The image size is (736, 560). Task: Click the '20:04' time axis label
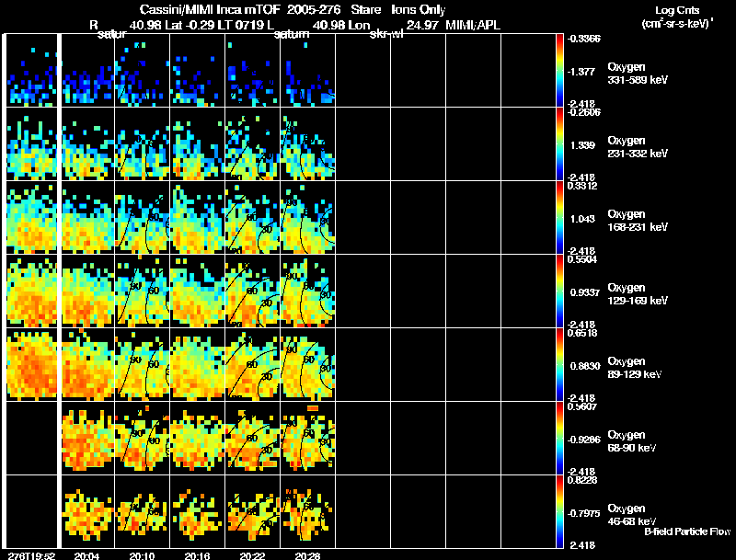click(86, 556)
